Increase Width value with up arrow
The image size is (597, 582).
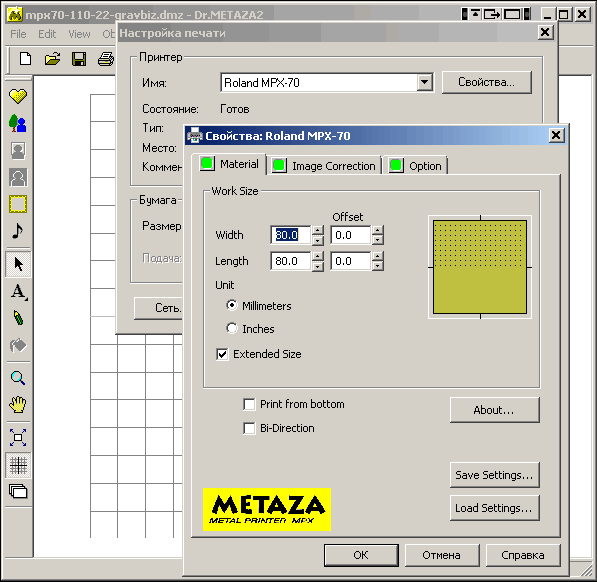tap(318, 230)
